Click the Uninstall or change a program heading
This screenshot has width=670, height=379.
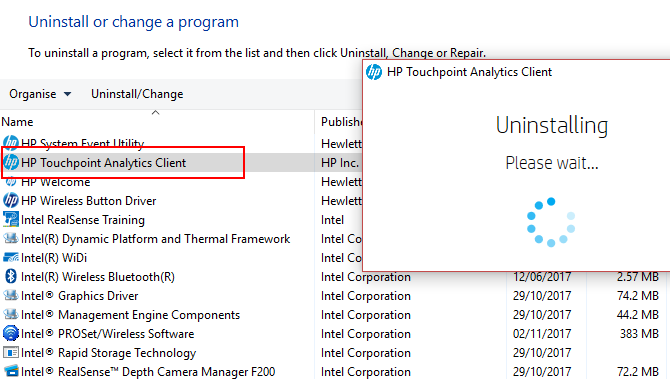click(x=133, y=22)
